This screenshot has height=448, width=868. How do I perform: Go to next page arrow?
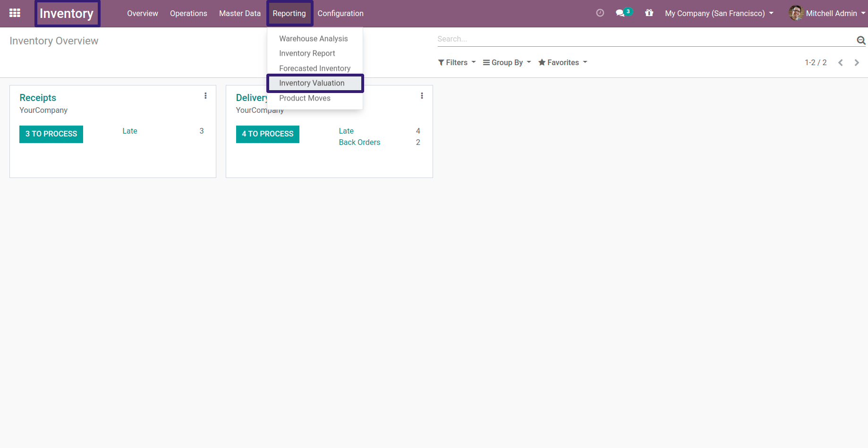coord(857,63)
